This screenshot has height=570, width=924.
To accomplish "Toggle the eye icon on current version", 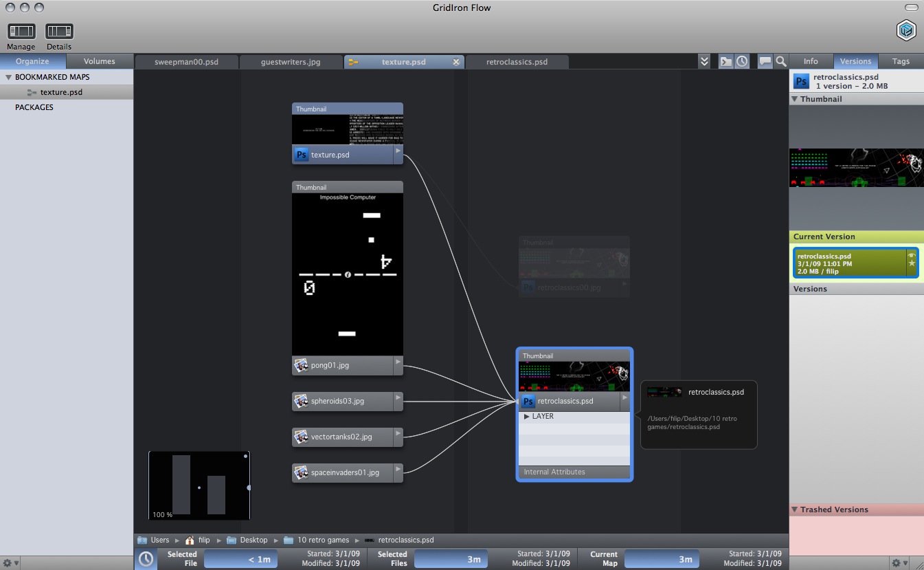I will tap(912, 255).
